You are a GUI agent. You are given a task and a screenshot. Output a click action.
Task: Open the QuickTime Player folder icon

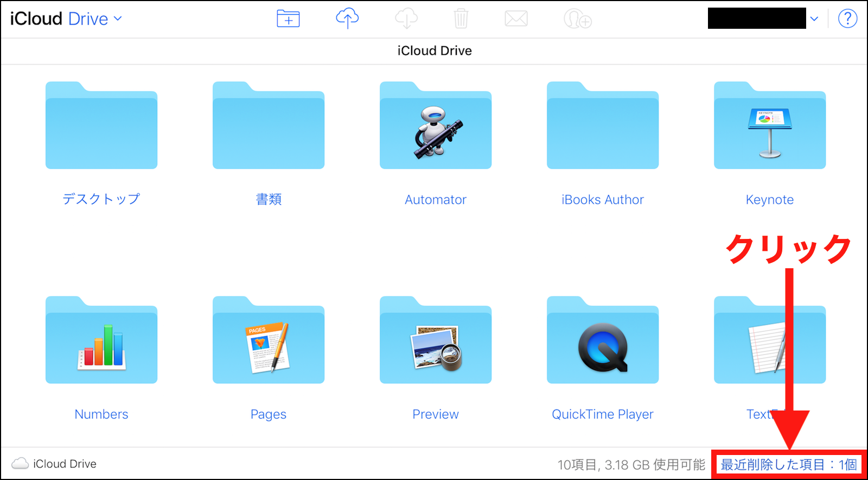[x=603, y=340]
